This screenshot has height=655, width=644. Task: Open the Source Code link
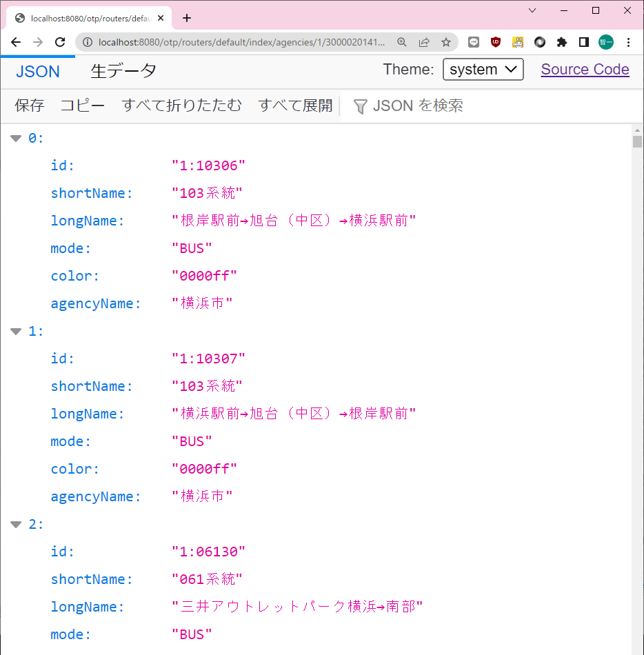585,70
